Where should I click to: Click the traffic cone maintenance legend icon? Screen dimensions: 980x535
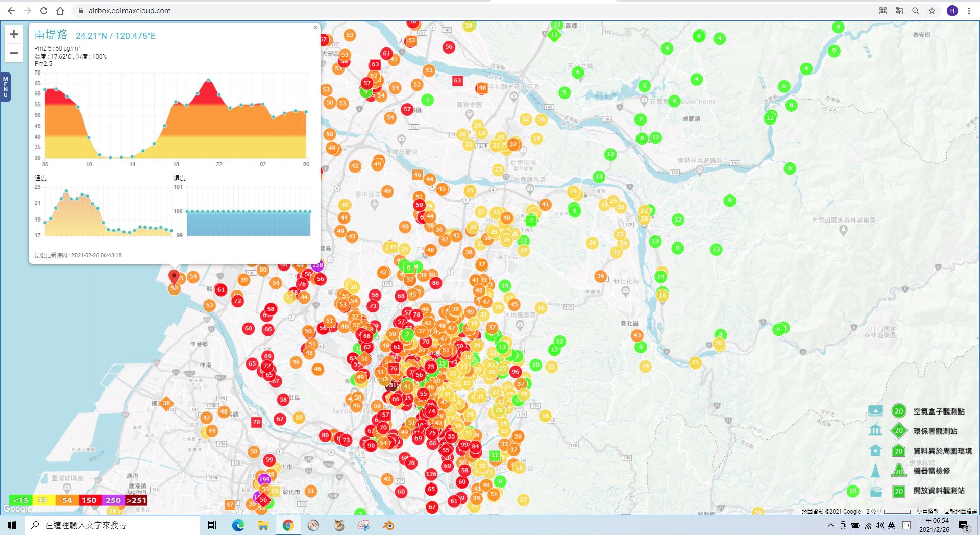tap(875, 470)
